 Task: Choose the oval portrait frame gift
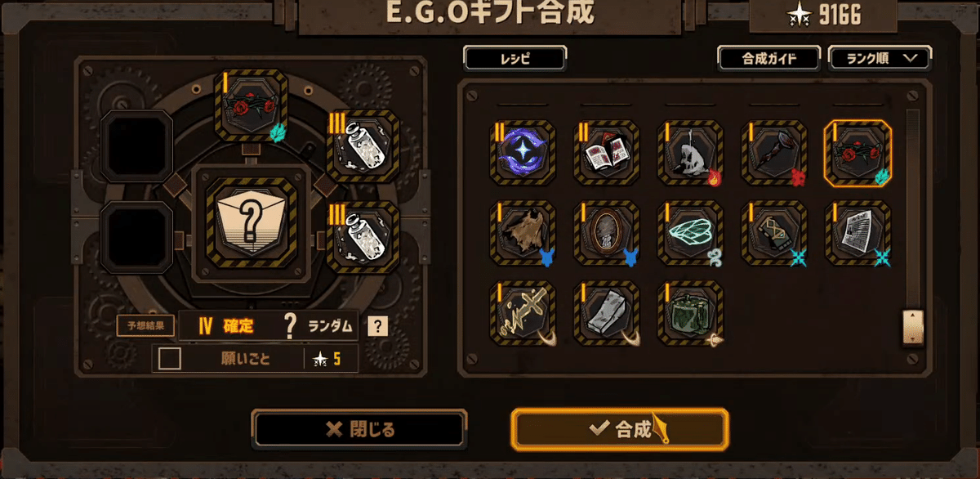tap(608, 233)
